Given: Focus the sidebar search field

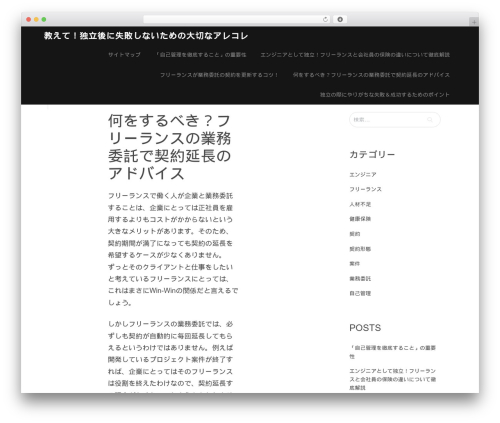Looking at the screenshot, I should [395, 120].
